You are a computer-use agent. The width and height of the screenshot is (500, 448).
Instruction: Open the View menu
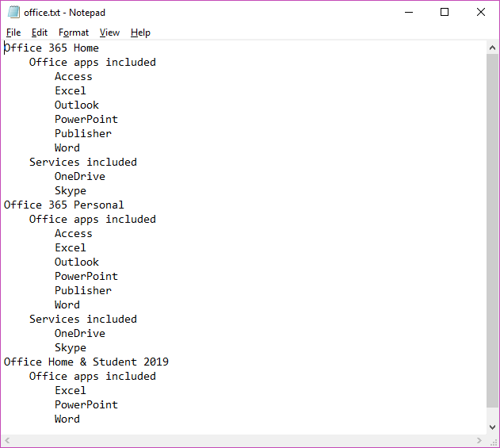tap(109, 33)
